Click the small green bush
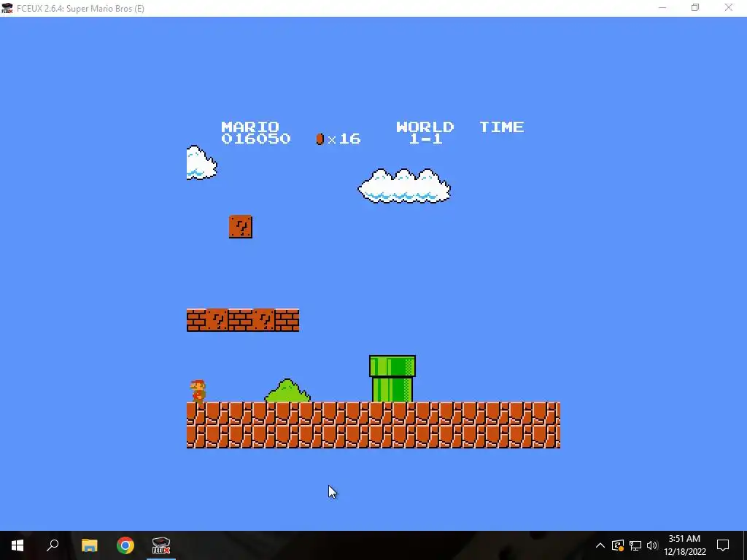This screenshot has width=747, height=560. 287,391
